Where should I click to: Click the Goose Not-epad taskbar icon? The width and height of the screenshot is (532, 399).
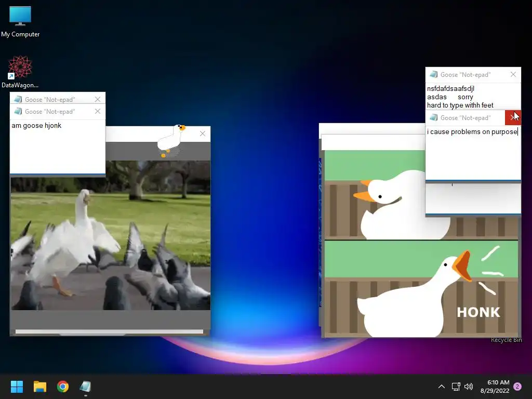coord(86,387)
